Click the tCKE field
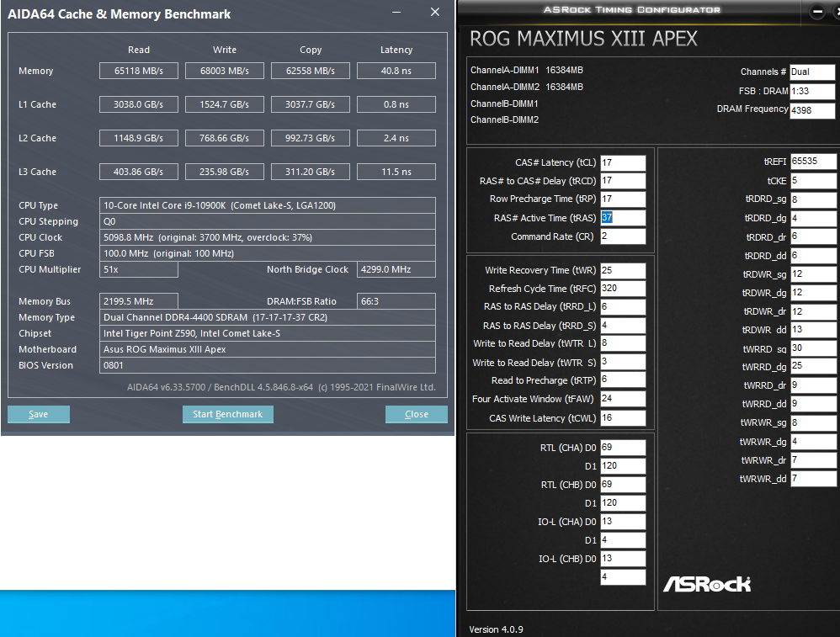 pos(813,181)
